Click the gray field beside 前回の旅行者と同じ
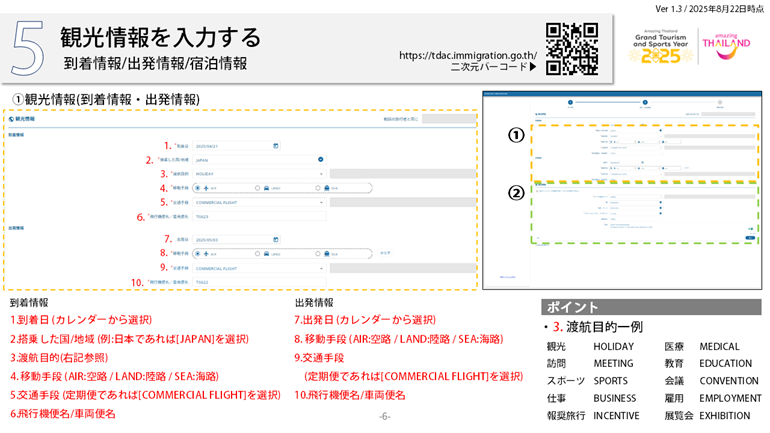 pyautogui.click(x=449, y=119)
